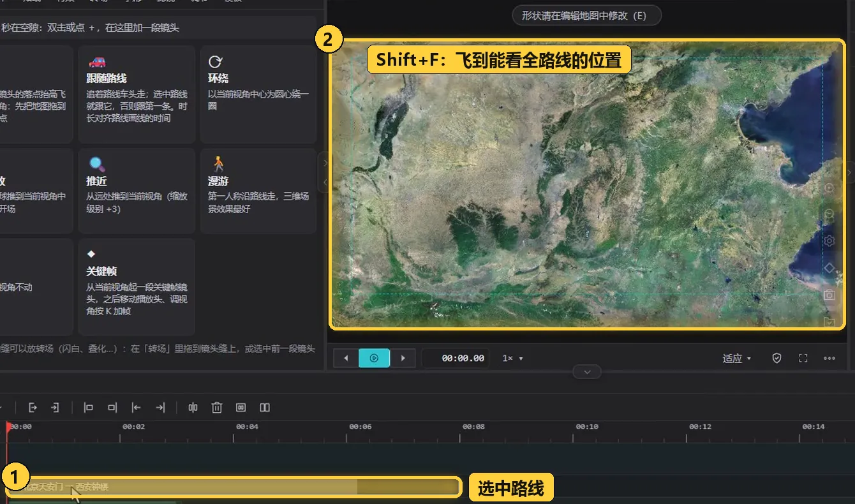Click the red car icon on 跟随路线 card

click(97, 62)
